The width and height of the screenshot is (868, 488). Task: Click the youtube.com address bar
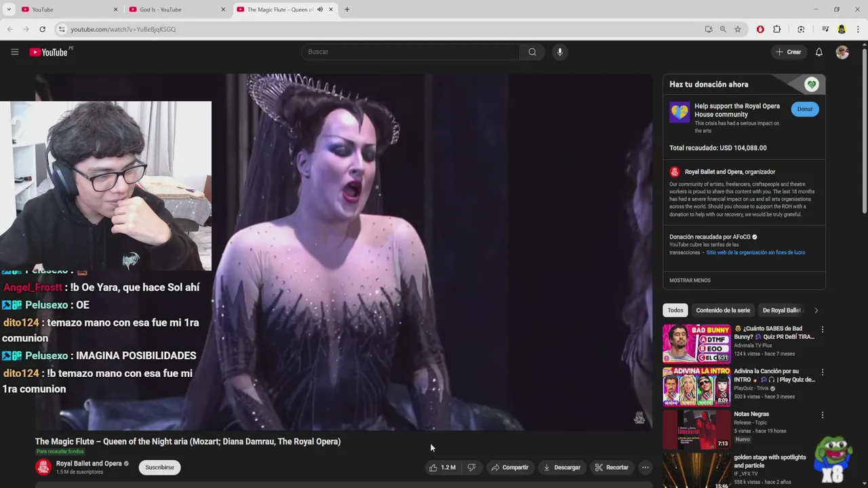(x=380, y=29)
